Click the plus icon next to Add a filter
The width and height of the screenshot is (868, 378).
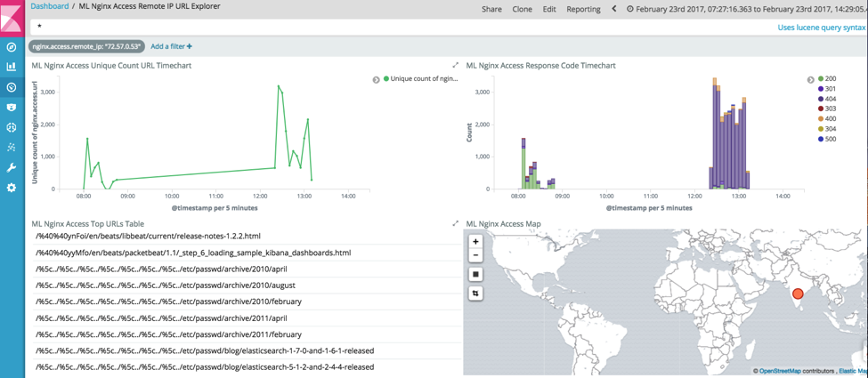[190, 47]
